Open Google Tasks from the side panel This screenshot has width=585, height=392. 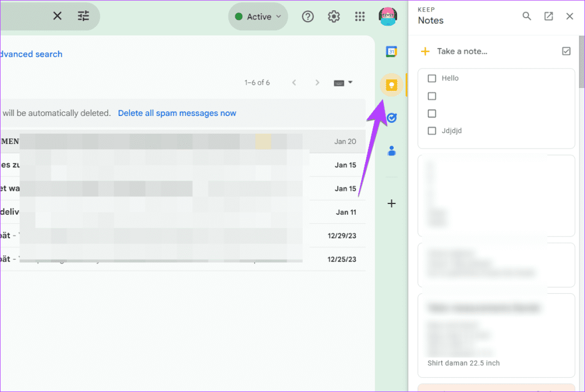391,117
